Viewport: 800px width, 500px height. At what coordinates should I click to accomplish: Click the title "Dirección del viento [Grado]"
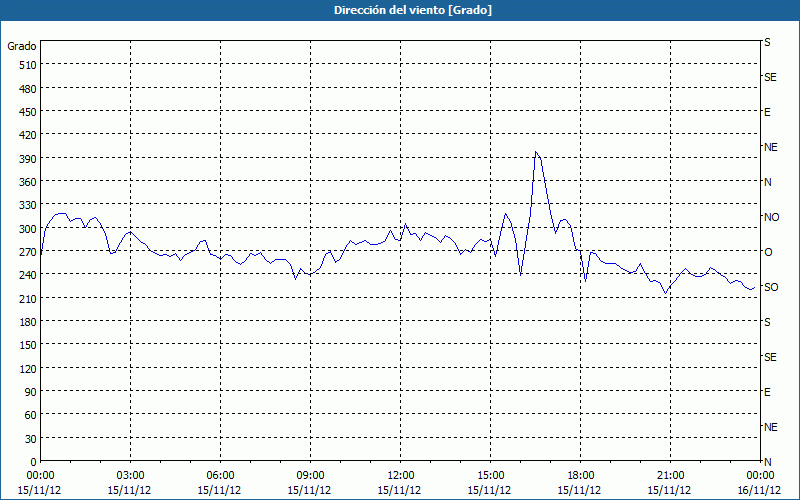click(413, 10)
